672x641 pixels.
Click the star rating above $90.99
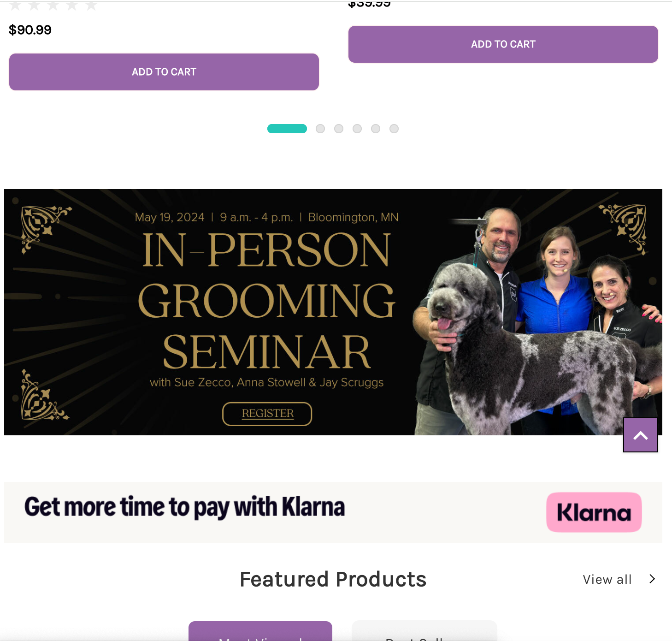tap(53, 6)
